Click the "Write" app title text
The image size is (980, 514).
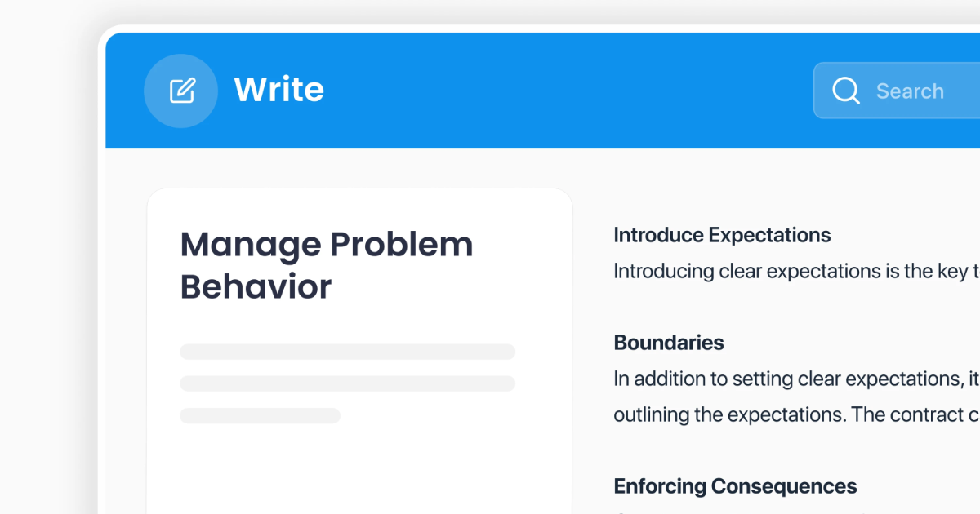tap(279, 90)
